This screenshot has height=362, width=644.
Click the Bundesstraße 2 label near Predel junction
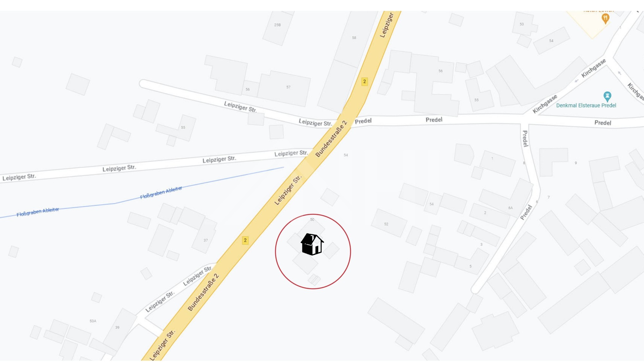coord(331,139)
